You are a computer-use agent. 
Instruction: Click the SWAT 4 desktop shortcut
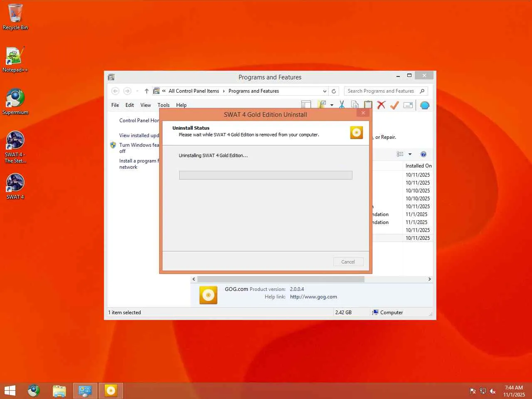point(15,187)
